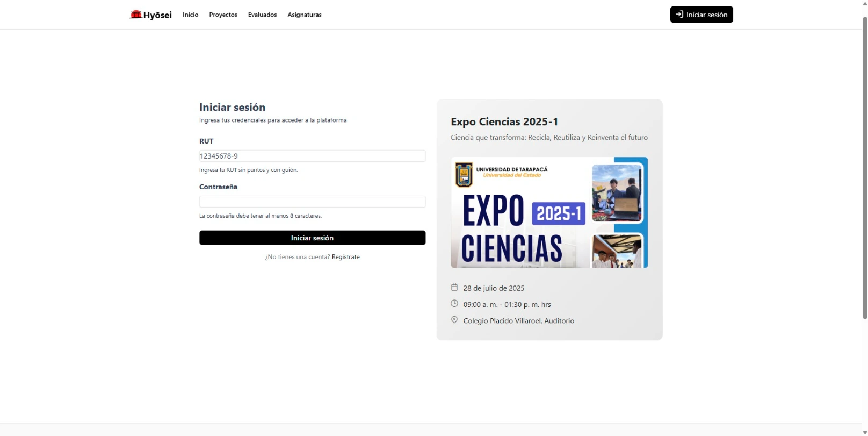Click the login arrow icon in header button

pyautogui.click(x=679, y=15)
